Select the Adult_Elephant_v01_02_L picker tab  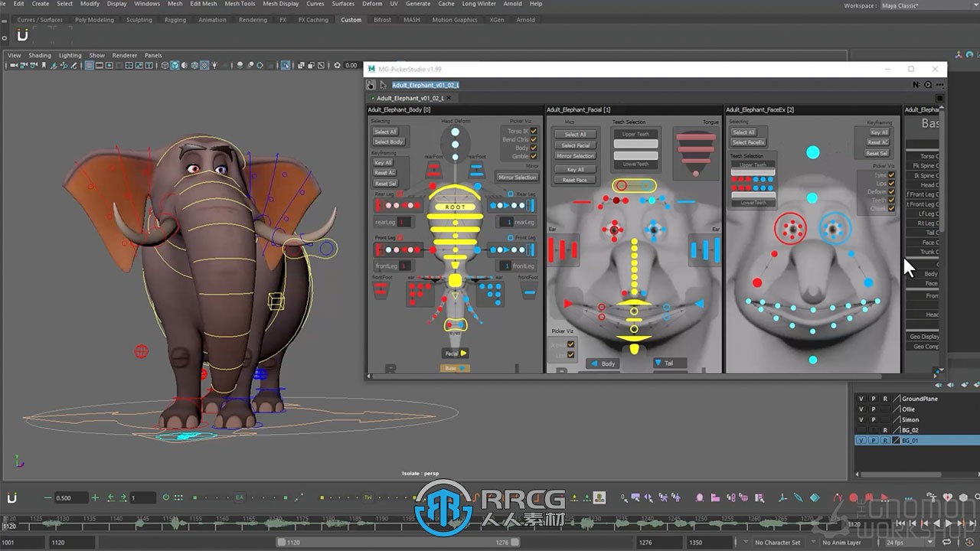(x=409, y=98)
